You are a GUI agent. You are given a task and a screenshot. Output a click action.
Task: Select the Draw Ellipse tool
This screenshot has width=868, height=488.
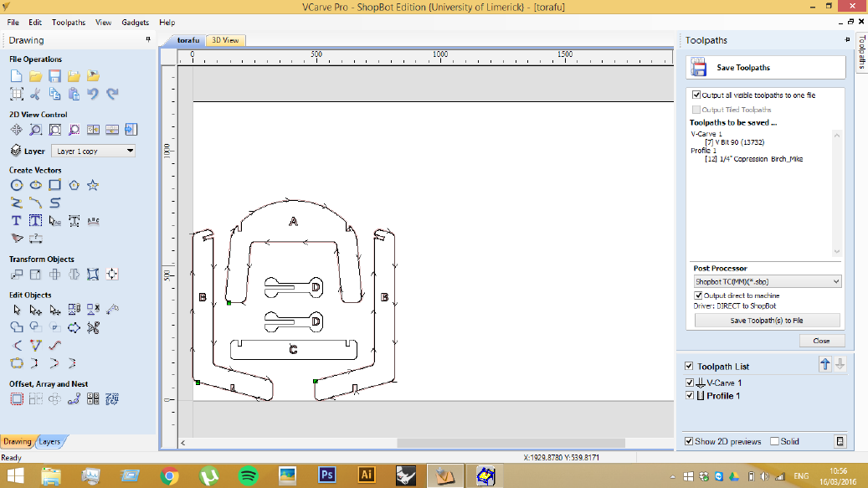35,185
